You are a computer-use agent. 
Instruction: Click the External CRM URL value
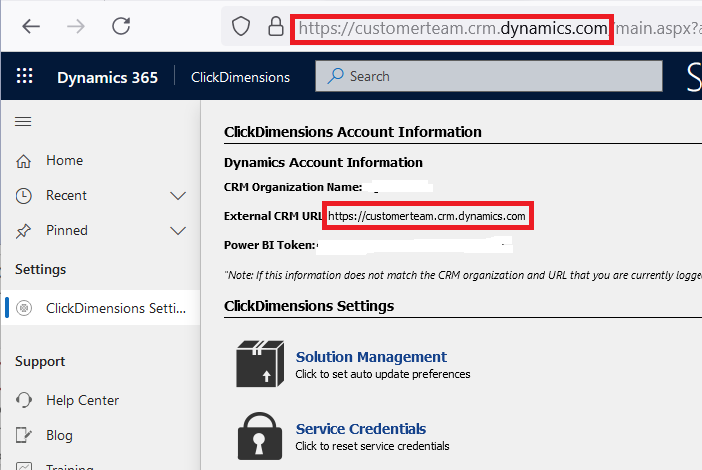click(427, 216)
